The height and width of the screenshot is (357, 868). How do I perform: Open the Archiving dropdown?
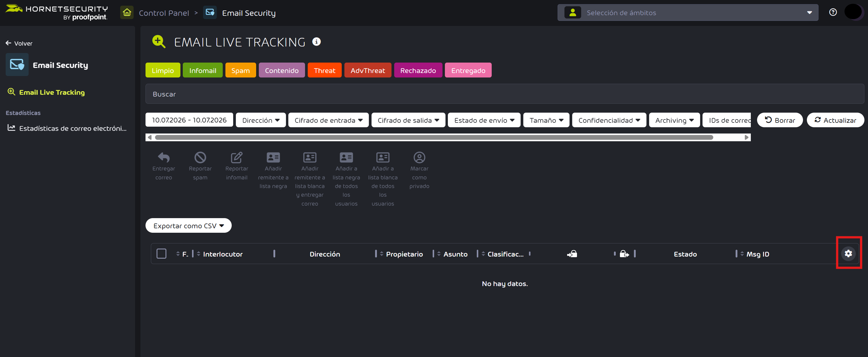click(x=674, y=120)
